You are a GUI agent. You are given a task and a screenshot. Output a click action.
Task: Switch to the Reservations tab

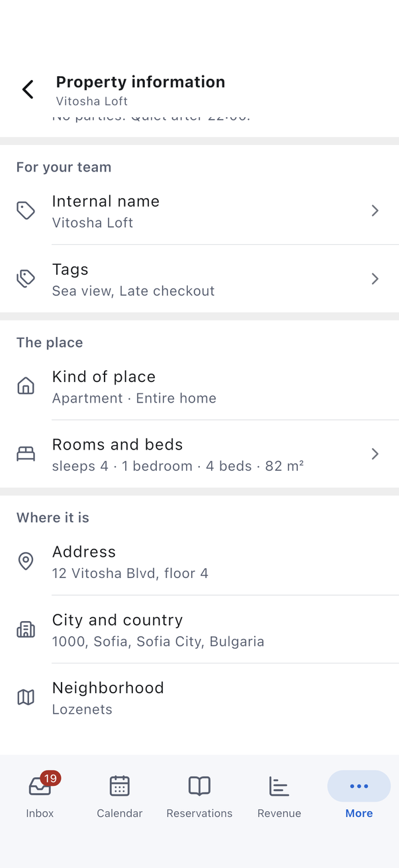coord(199,795)
